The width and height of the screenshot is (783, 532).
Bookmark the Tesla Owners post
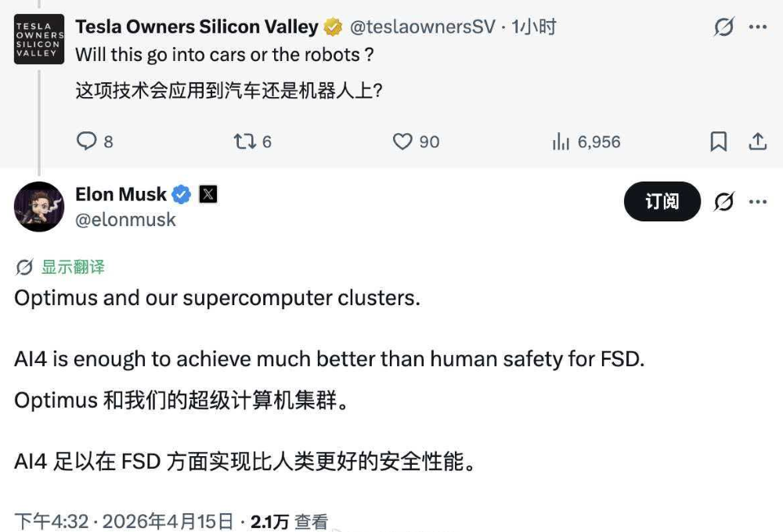(718, 142)
